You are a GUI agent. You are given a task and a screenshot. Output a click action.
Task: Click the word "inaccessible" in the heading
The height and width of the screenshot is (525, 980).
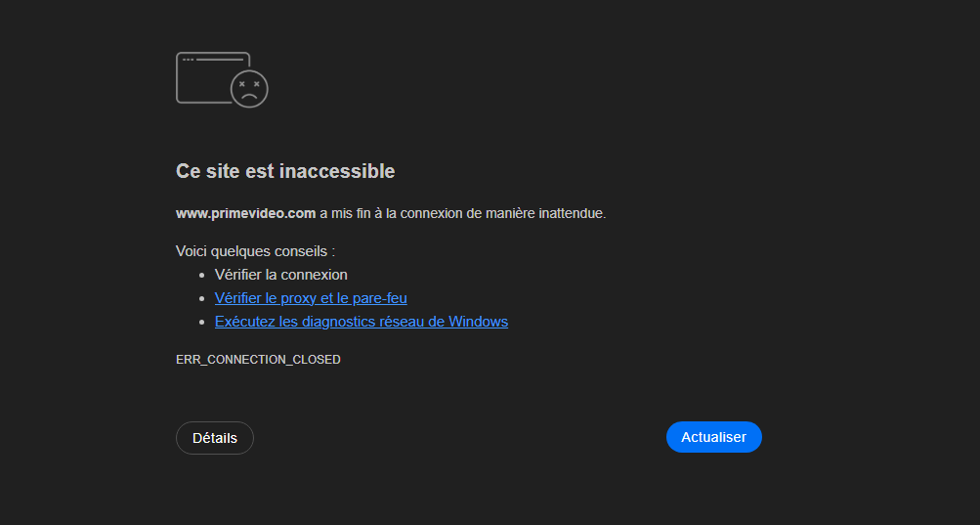(x=337, y=171)
